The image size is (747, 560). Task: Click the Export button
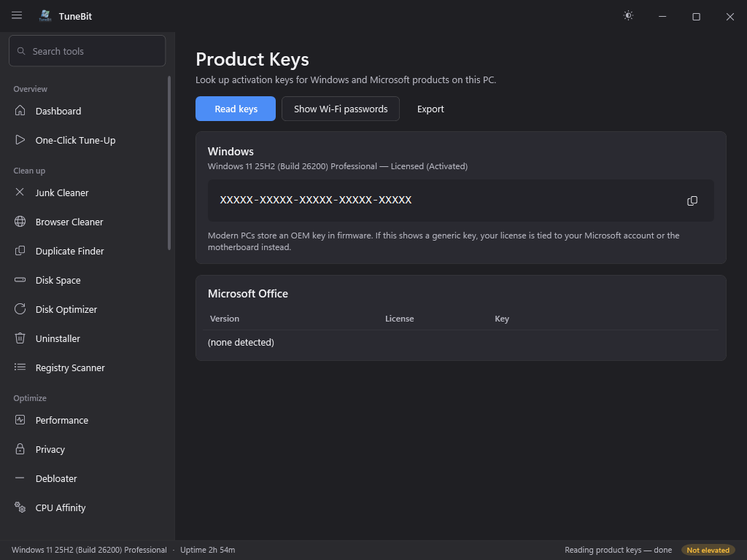pyautogui.click(x=430, y=109)
